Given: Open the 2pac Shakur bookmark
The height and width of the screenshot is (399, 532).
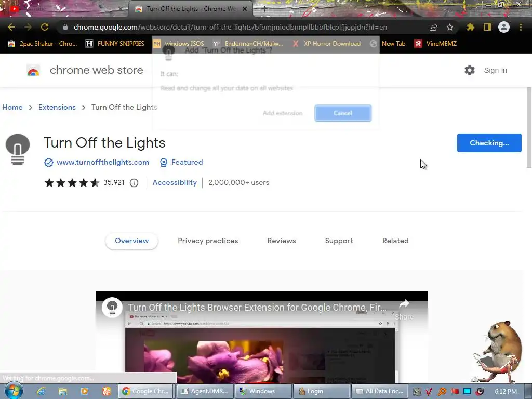Looking at the screenshot, I should click(43, 44).
